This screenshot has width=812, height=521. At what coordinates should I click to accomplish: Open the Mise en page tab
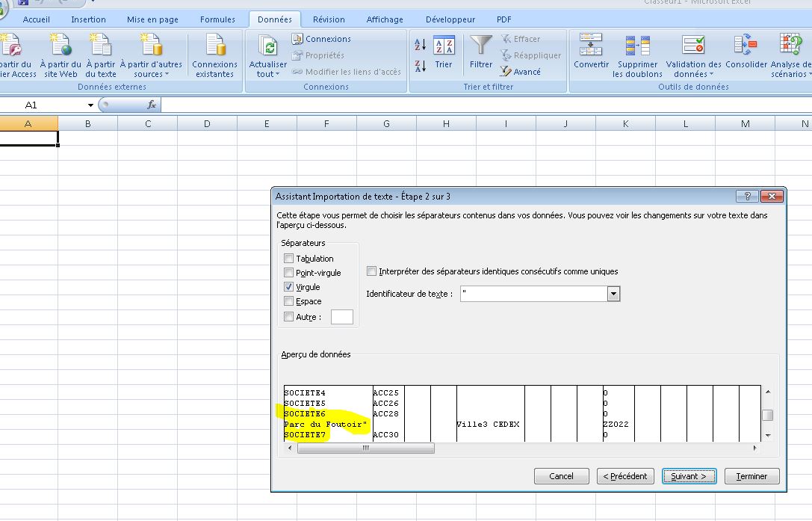coord(152,19)
